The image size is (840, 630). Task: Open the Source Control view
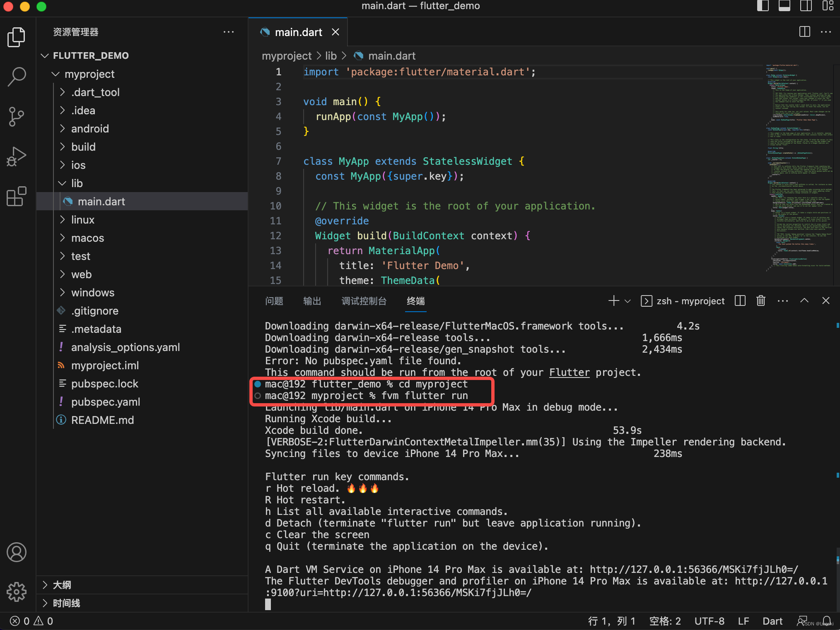[17, 117]
